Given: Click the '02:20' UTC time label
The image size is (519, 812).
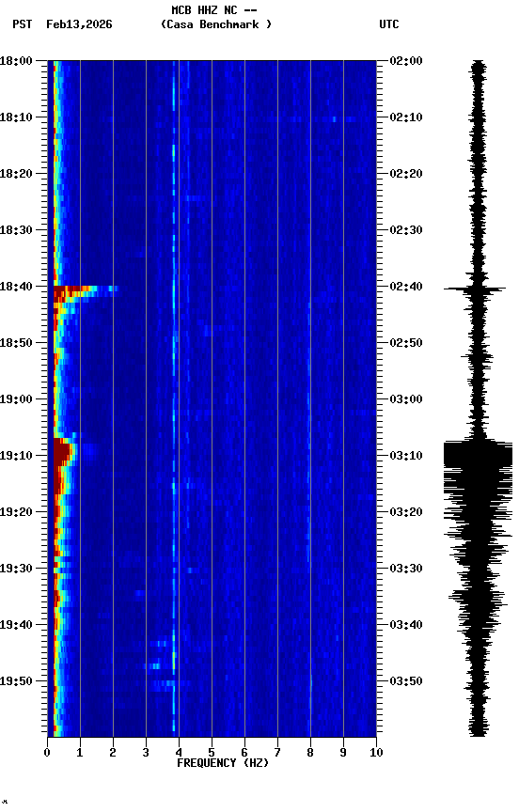Looking at the screenshot, I should click(406, 174).
